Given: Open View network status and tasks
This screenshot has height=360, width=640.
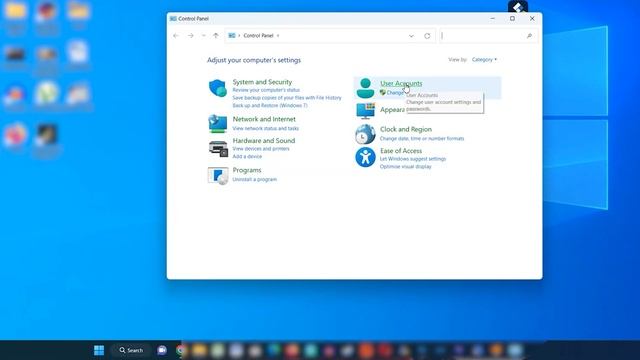Looking at the screenshot, I should coord(266,128).
